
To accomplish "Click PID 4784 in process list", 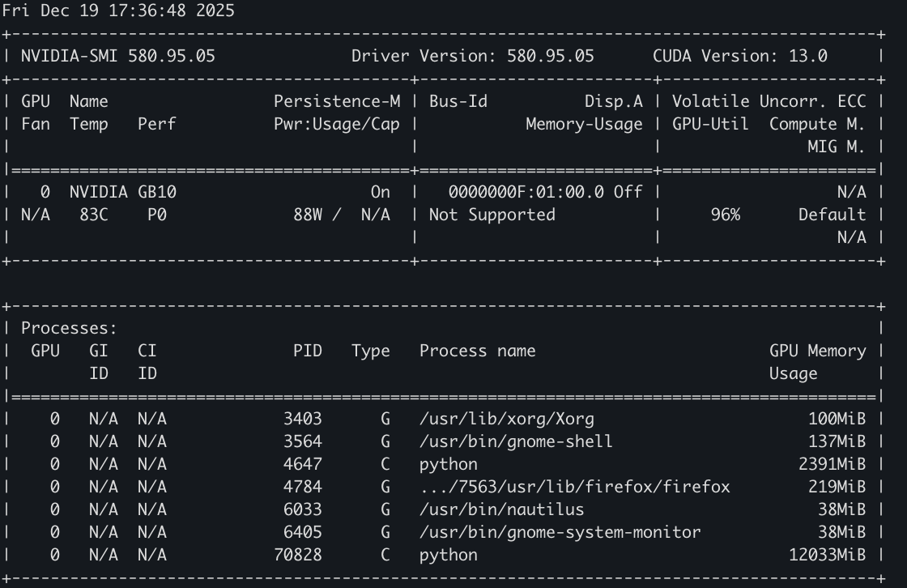I will (303, 487).
